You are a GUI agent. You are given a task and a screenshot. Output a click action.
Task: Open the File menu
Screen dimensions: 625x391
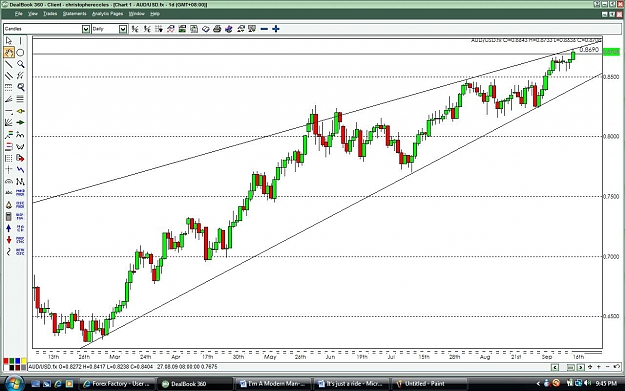[18, 14]
